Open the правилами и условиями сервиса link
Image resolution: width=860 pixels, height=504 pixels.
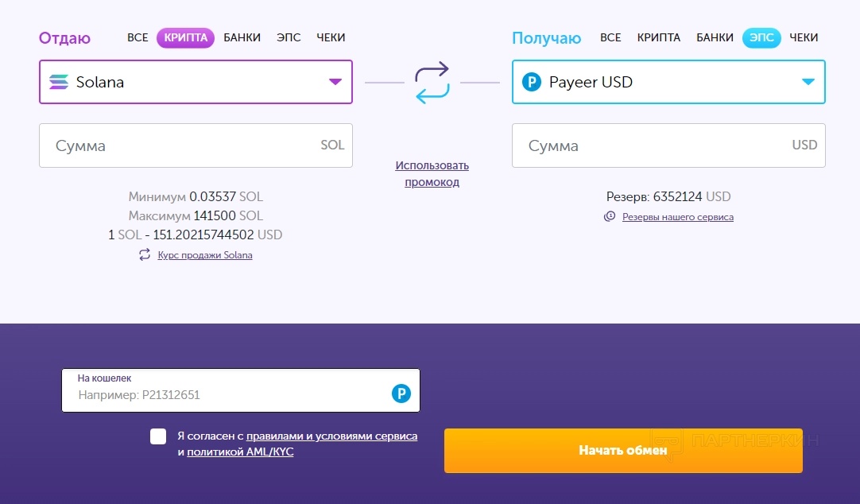click(x=331, y=436)
